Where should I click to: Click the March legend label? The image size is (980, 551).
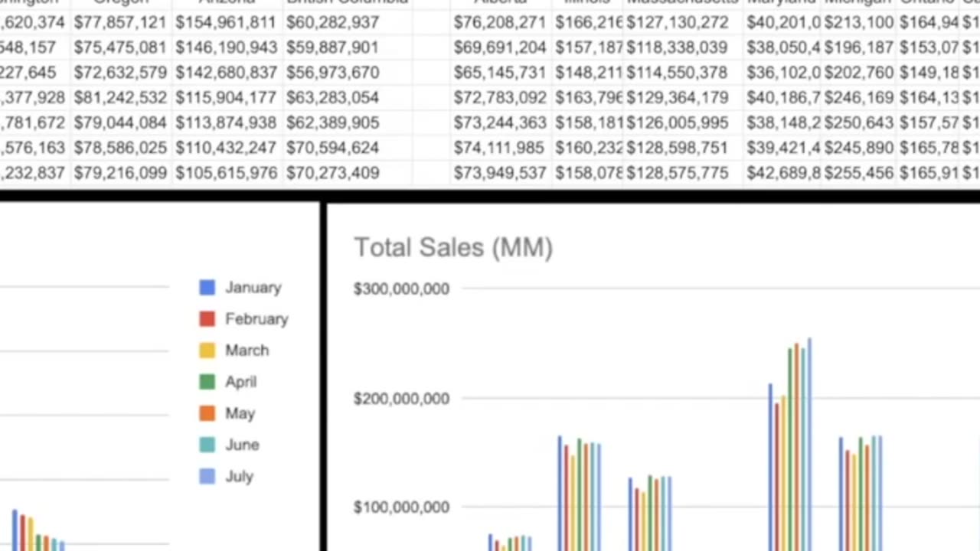click(247, 350)
